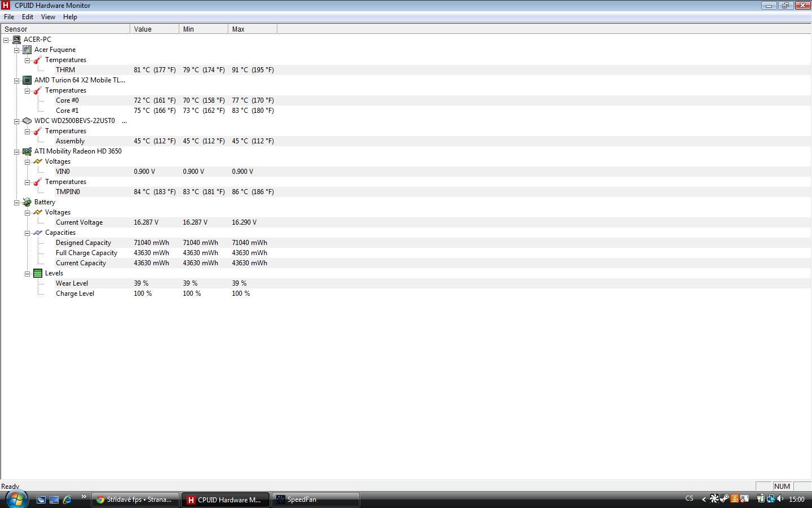
Task: Click the Show Desktop quick launch icon
Action: click(x=54, y=500)
